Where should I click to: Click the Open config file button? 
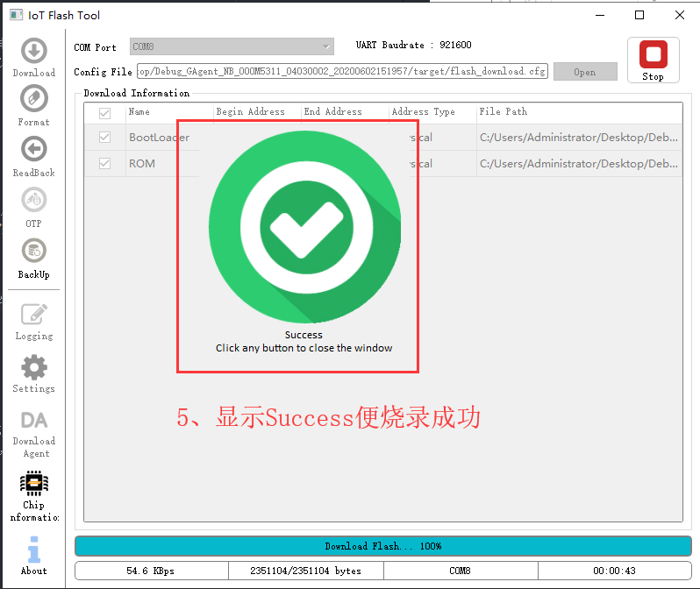[x=585, y=73]
